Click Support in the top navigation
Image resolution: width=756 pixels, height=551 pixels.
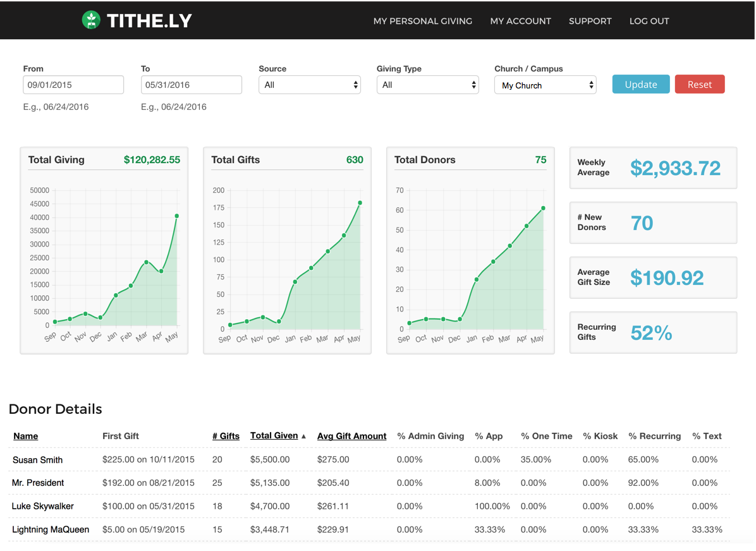(590, 21)
